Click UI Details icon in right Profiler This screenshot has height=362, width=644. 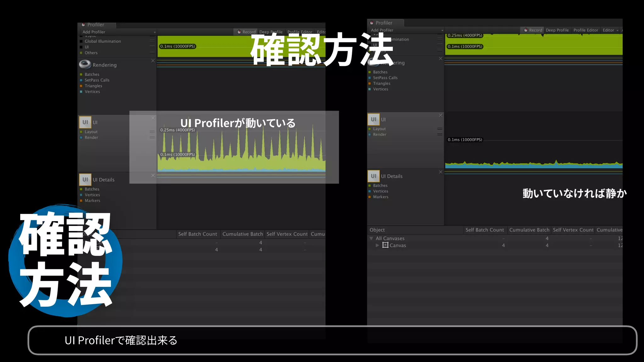tap(374, 176)
